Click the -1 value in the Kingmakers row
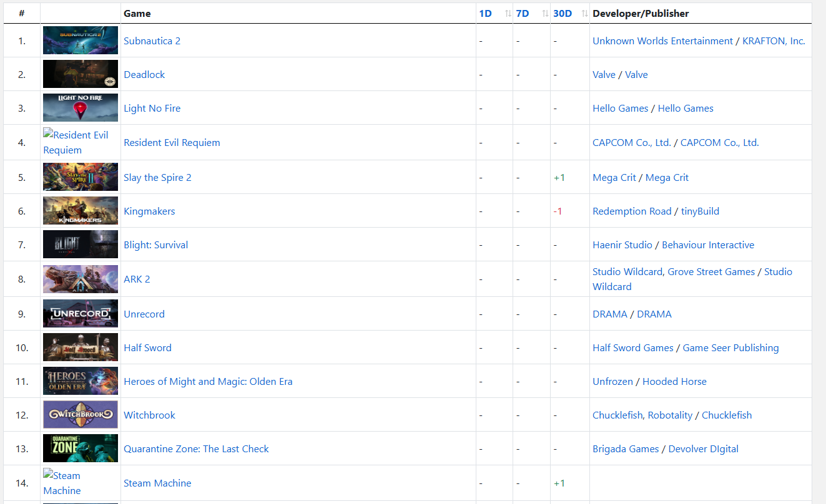Screen dimensions: 826x504 tap(558, 211)
